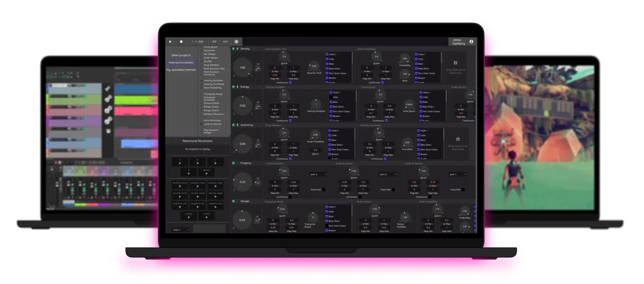Image resolution: width=644 pixels, height=284 pixels.
Task: Click the lightning bolt icon beside Autonomy
Action: [x=237, y=125]
